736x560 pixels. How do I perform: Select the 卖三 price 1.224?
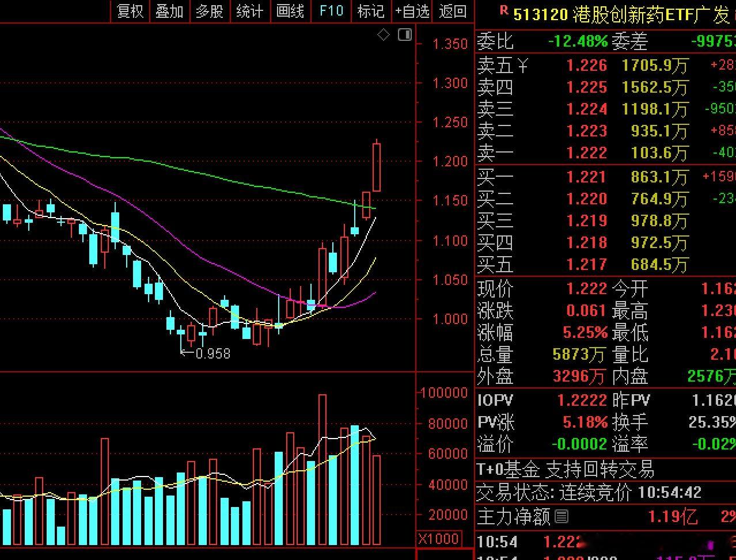tap(586, 109)
